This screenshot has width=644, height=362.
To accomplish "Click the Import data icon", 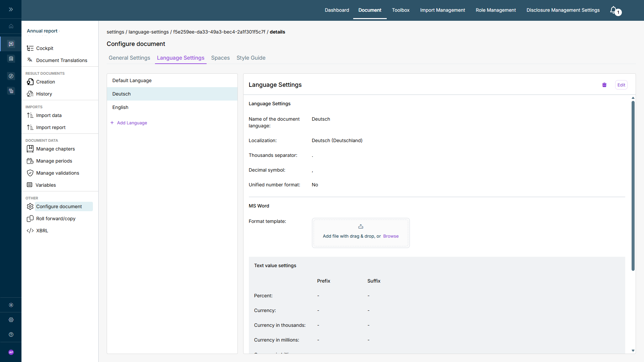I will point(30,115).
